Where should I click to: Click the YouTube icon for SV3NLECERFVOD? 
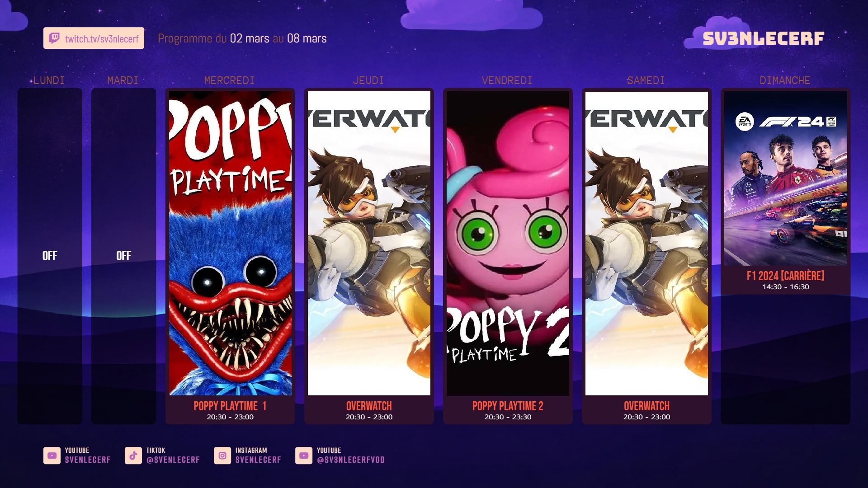(304, 455)
